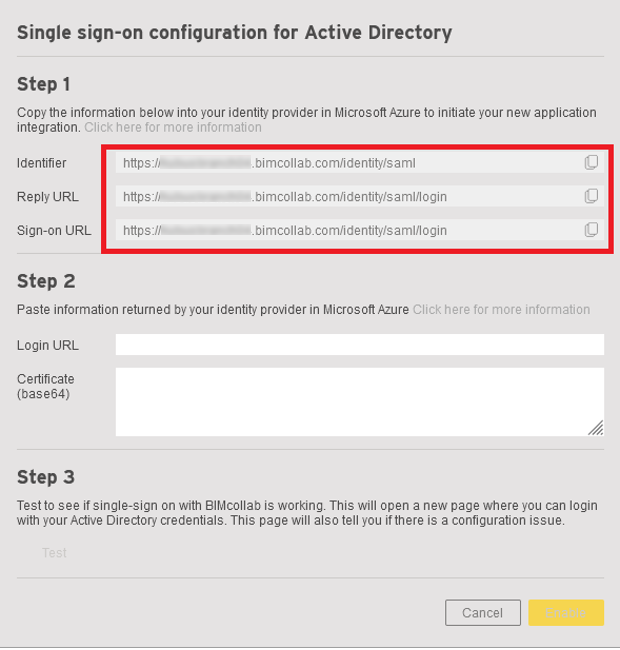Copy the Sign-on URL to clipboard
The image size is (620, 650).
point(591,230)
